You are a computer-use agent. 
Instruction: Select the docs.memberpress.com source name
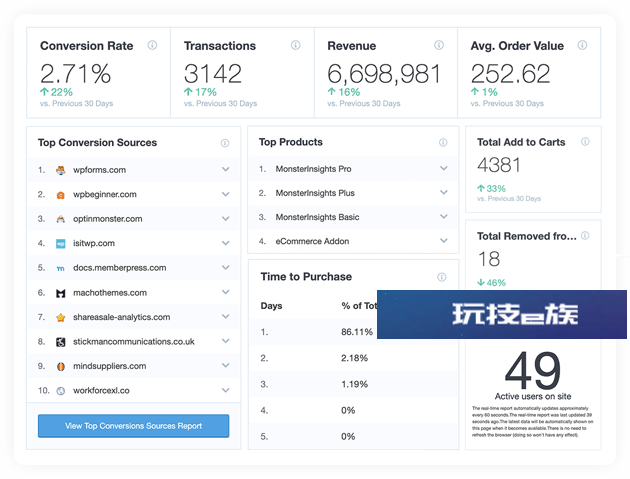[119, 268]
